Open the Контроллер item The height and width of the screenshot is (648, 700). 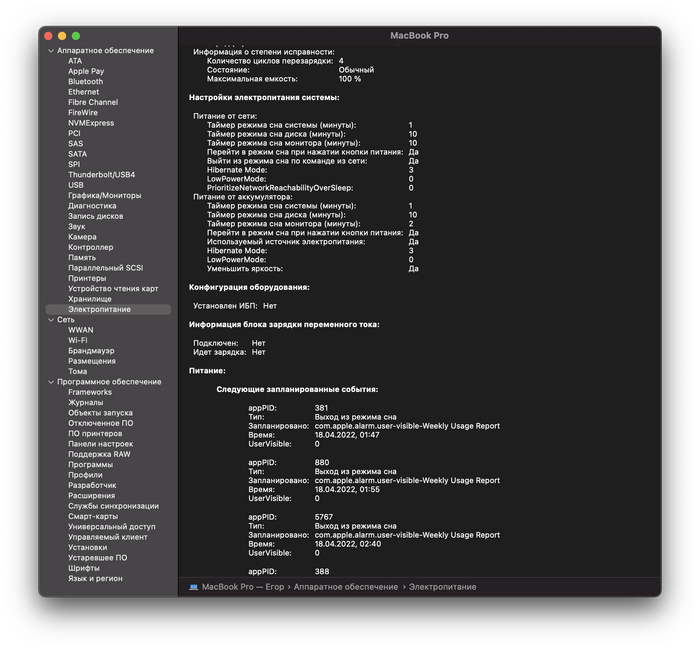(91, 247)
